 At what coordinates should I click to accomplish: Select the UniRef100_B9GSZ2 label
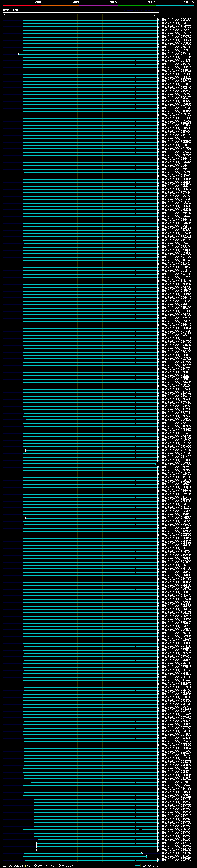[177, 98]
